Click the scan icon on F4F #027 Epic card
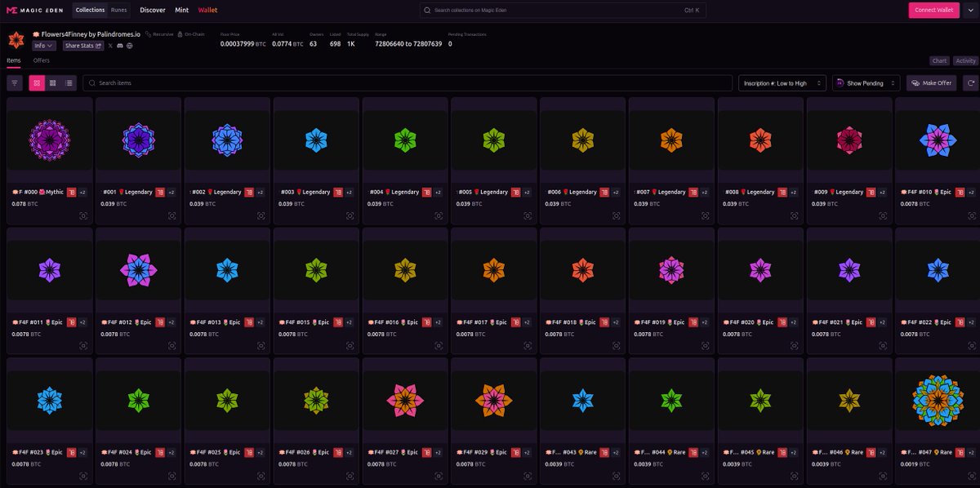 click(x=439, y=475)
